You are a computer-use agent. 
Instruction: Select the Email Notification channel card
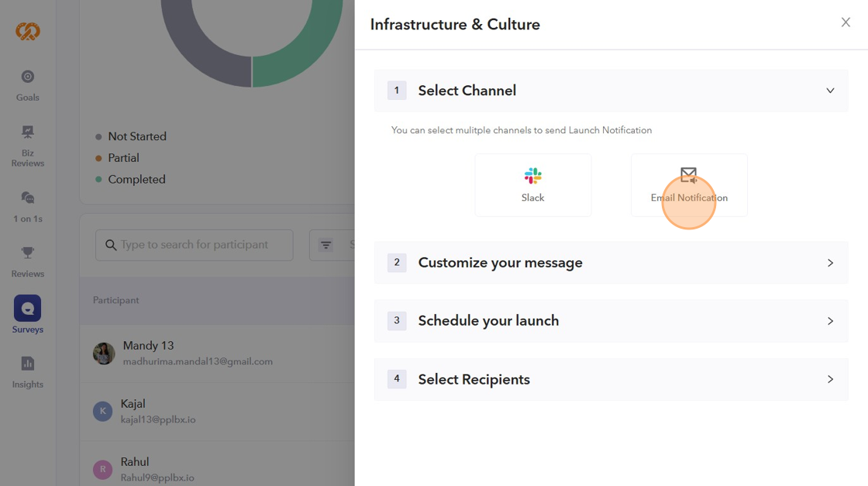[689, 185]
